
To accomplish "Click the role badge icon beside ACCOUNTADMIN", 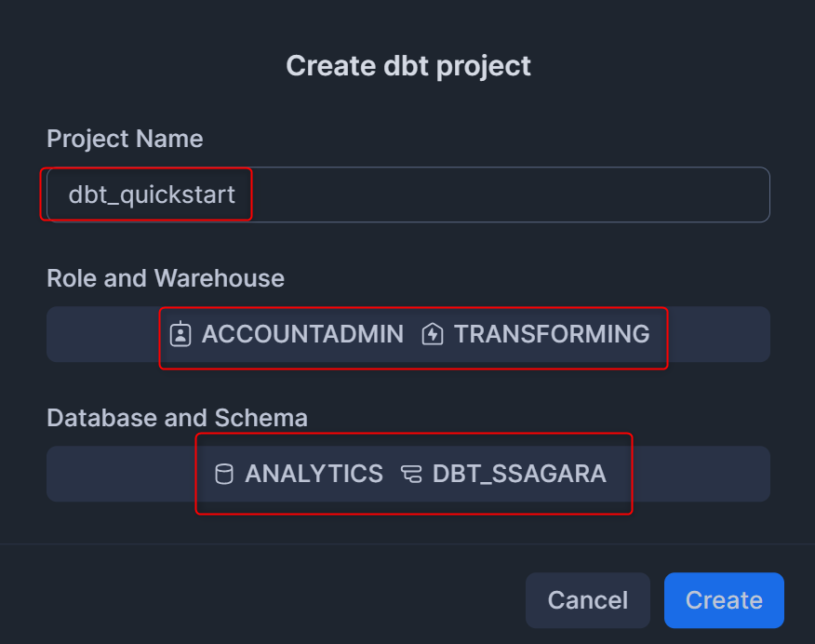I will point(180,334).
